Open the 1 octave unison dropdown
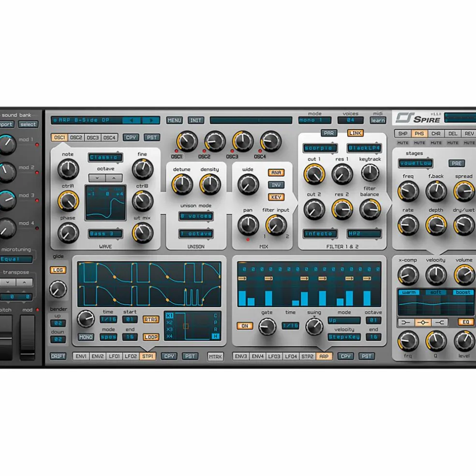This screenshot has height=476, width=476. click(196, 234)
